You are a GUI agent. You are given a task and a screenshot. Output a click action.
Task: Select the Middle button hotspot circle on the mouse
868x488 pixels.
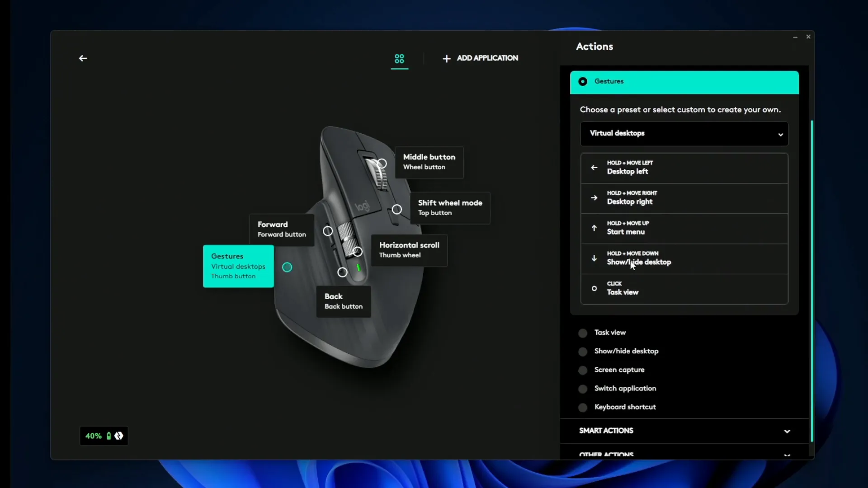pyautogui.click(x=382, y=164)
